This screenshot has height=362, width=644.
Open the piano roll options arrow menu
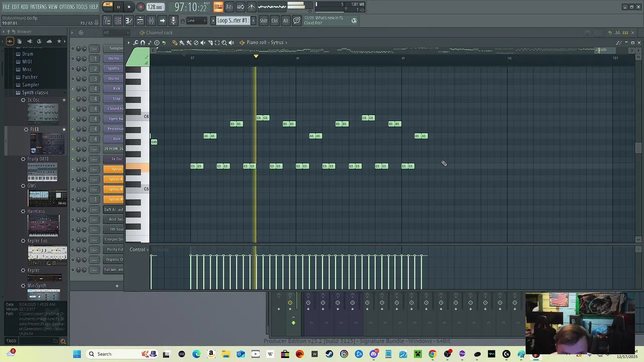(x=129, y=42)
